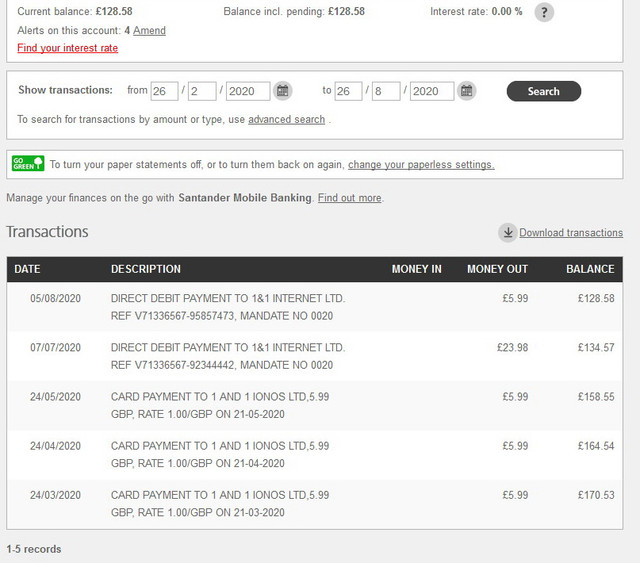Viewport: 640px width, 563px height.
Task: Click the 1-5 records text
Action: point(34,549)
